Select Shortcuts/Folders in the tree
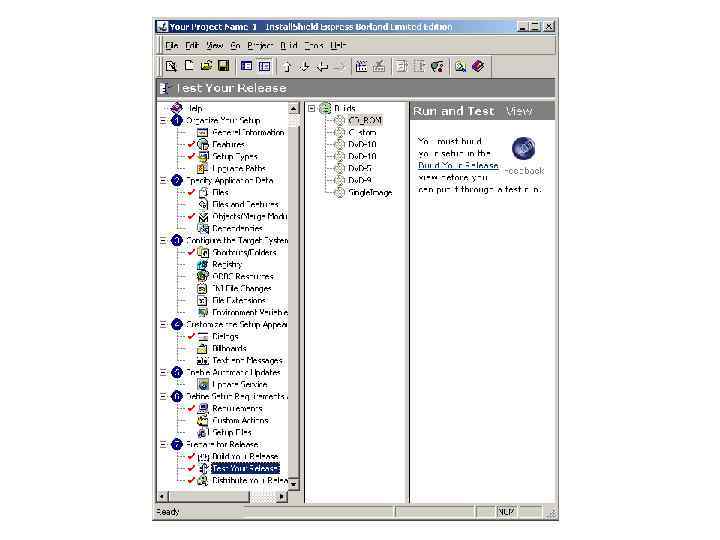 pyautogui.click(x=244, y=253)
